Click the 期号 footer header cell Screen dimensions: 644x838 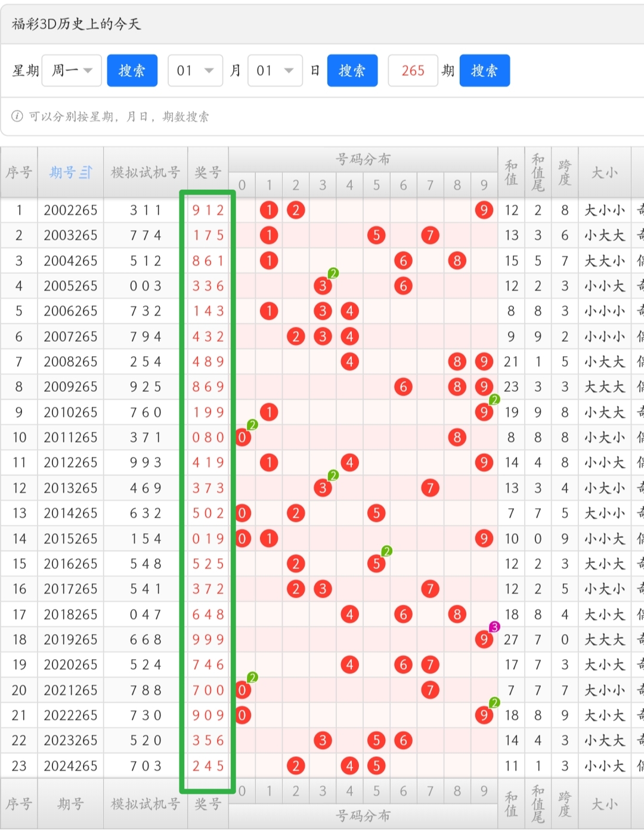tap(70, 804)
